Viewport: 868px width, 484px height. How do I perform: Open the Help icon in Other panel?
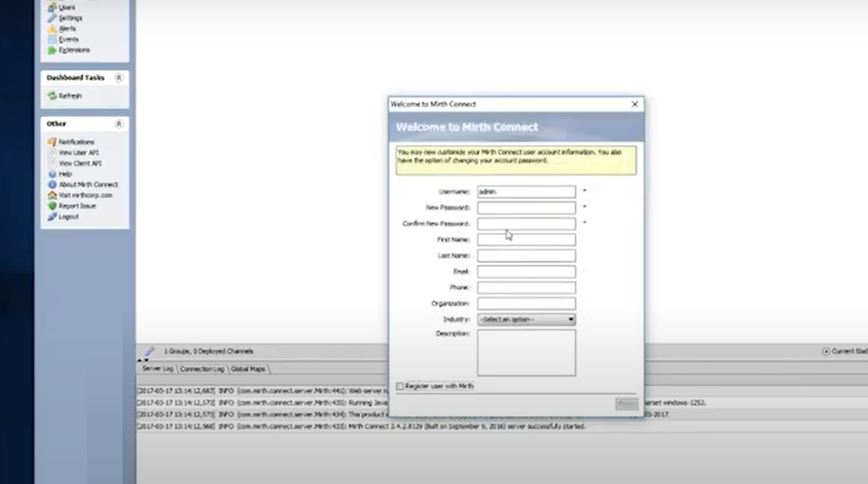52,174
